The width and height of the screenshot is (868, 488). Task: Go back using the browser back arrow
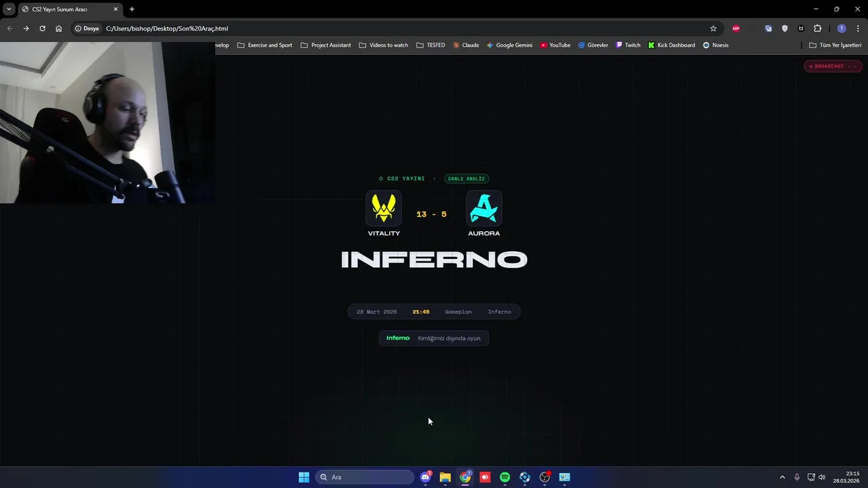9,28
